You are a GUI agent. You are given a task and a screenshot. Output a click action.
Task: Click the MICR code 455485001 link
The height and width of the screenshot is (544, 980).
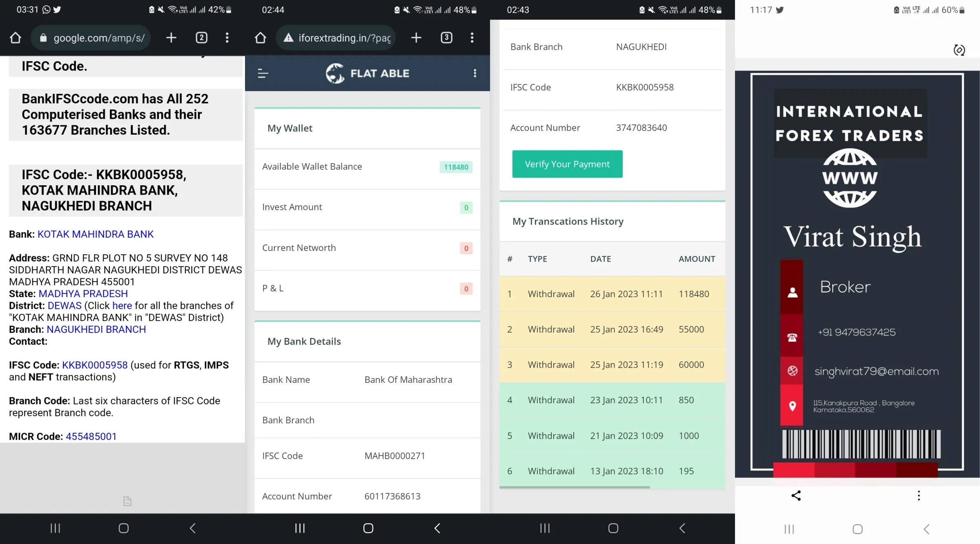91,437
